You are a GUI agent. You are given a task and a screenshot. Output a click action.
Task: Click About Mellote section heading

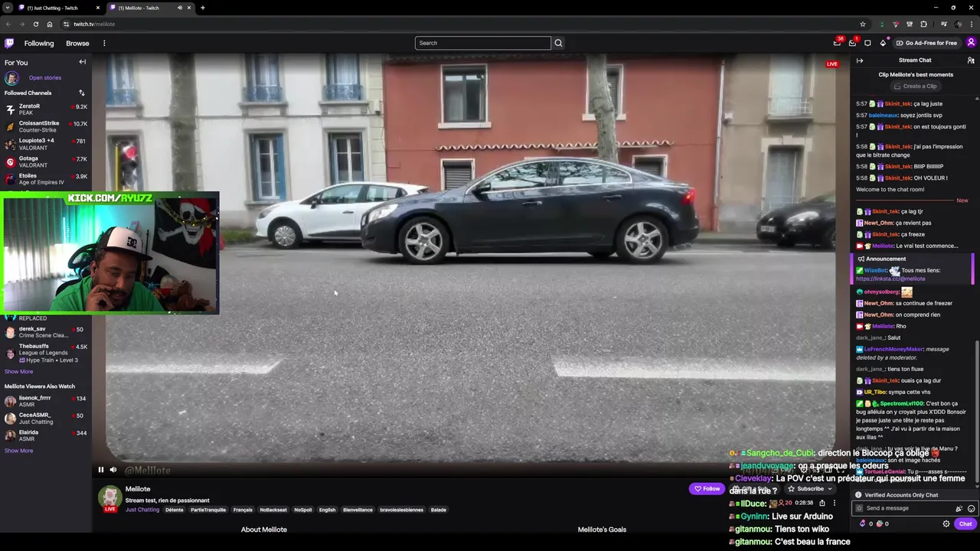pos(264,530)
